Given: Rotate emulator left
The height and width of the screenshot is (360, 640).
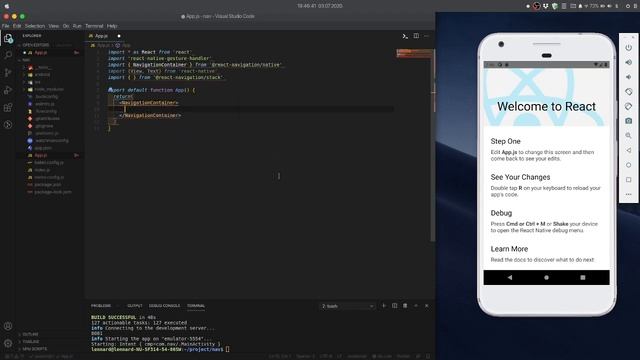Looking at the screenshot, I should [629, 92].
